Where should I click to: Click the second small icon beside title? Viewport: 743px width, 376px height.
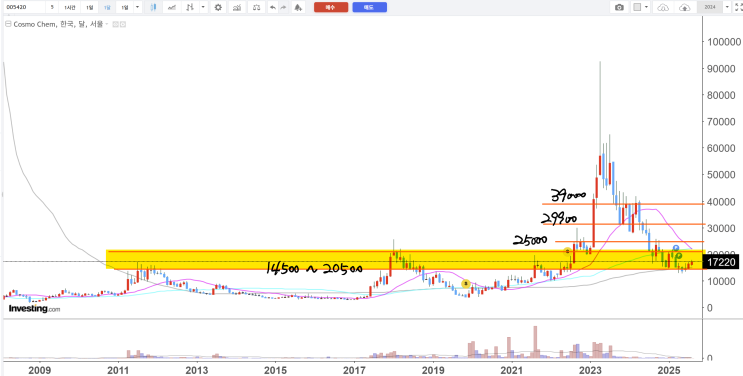[123, 24]
